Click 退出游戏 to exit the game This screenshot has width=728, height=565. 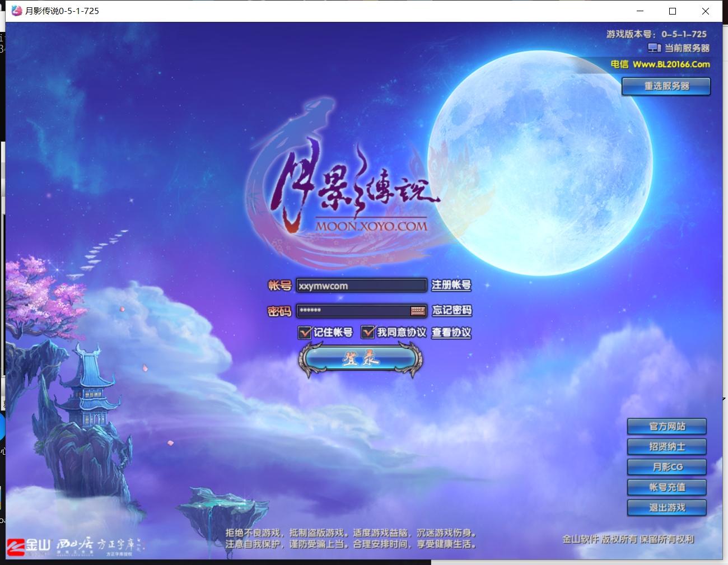tap(667, 508)
